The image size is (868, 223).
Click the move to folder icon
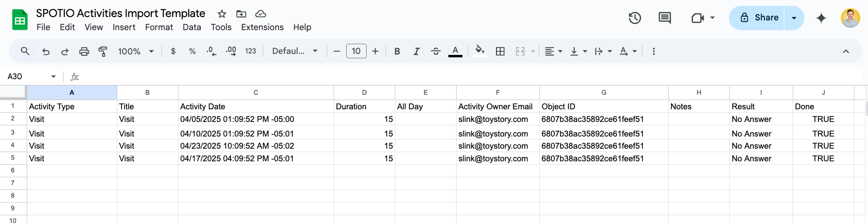(x=241, y=14)
